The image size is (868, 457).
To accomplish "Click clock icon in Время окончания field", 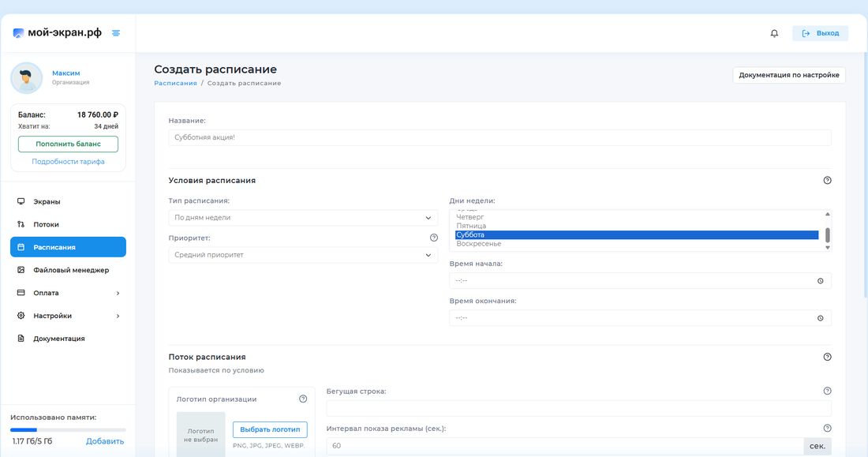I will pos(820,318).
